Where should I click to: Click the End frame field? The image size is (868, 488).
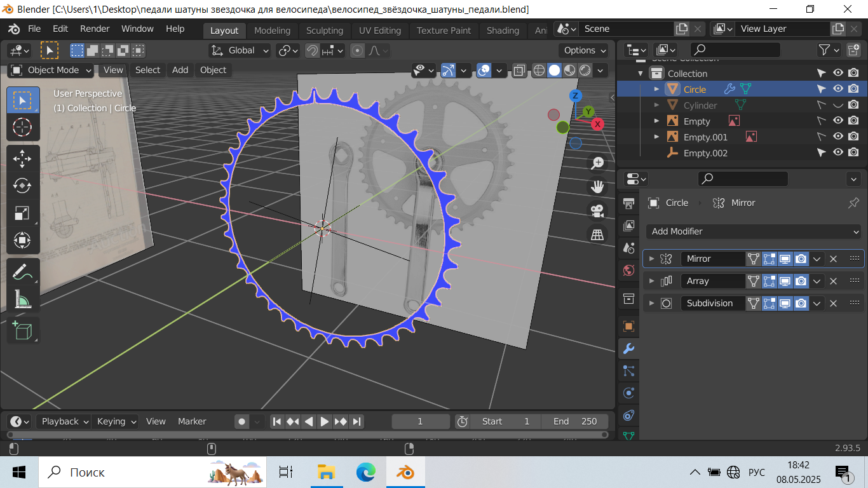[x=574, y=421]
